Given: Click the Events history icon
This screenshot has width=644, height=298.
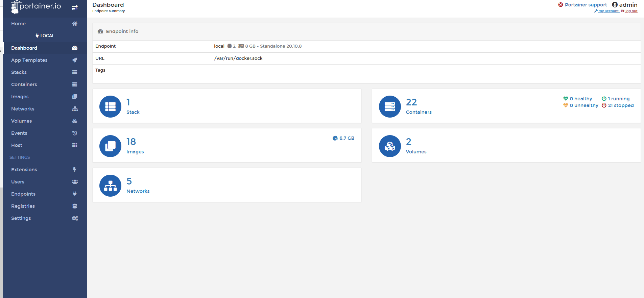Looking at the screenshot, I should (x=75, y=133).
